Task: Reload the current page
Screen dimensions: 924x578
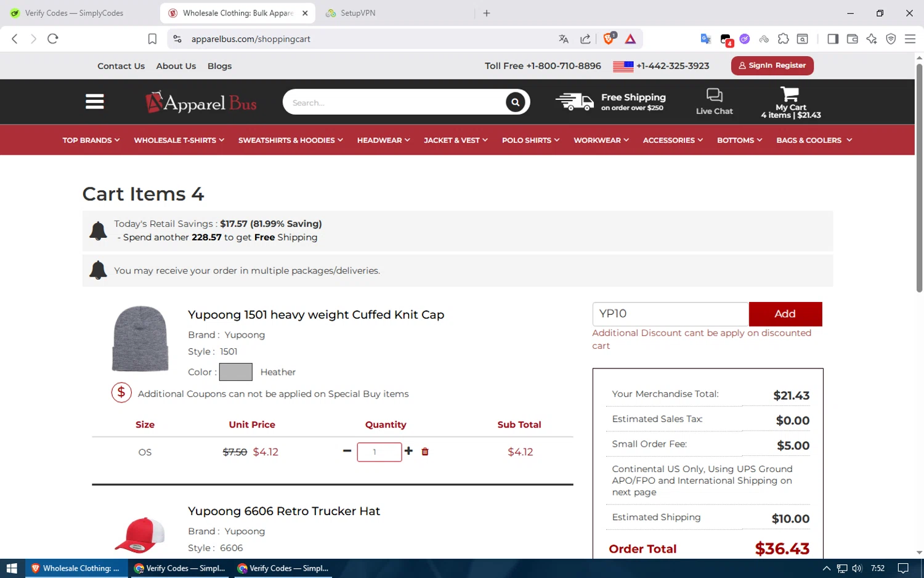Action: [53, 39]
